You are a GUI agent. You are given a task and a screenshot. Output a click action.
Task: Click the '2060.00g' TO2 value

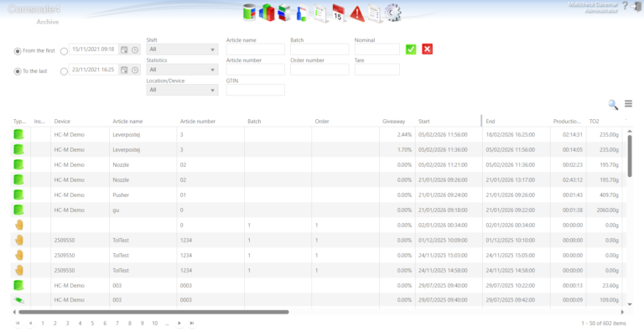pos(607,210)
